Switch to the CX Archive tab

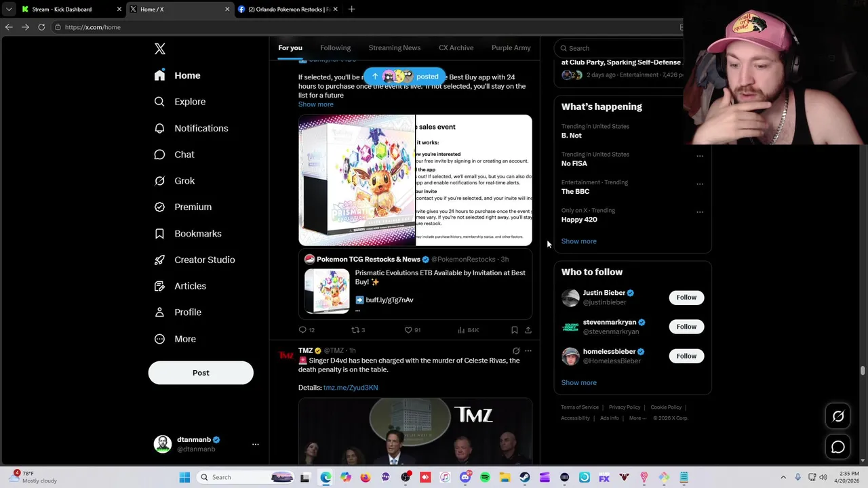coord(456,48)
